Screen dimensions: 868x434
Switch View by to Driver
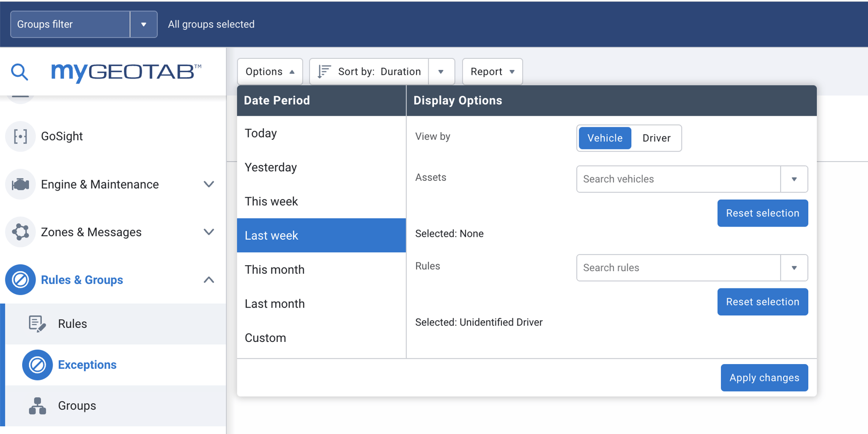coord(656,138)
